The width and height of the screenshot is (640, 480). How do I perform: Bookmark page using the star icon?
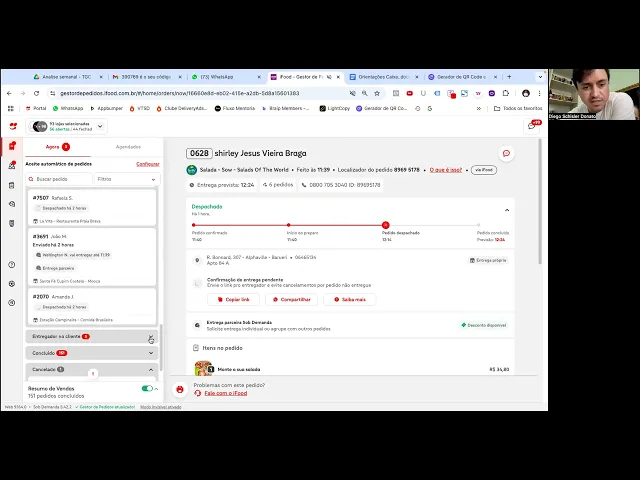click(x=377, y=93)
